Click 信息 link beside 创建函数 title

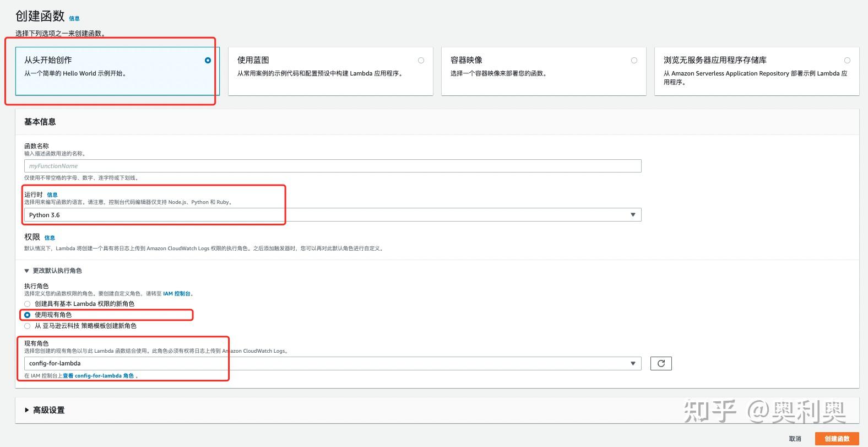74,18
